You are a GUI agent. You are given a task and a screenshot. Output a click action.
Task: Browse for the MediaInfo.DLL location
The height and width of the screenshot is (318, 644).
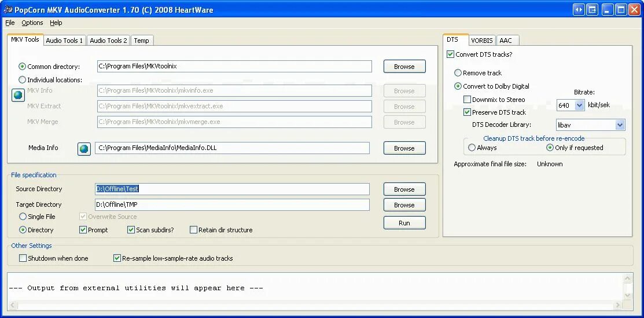tap(404, 148)
